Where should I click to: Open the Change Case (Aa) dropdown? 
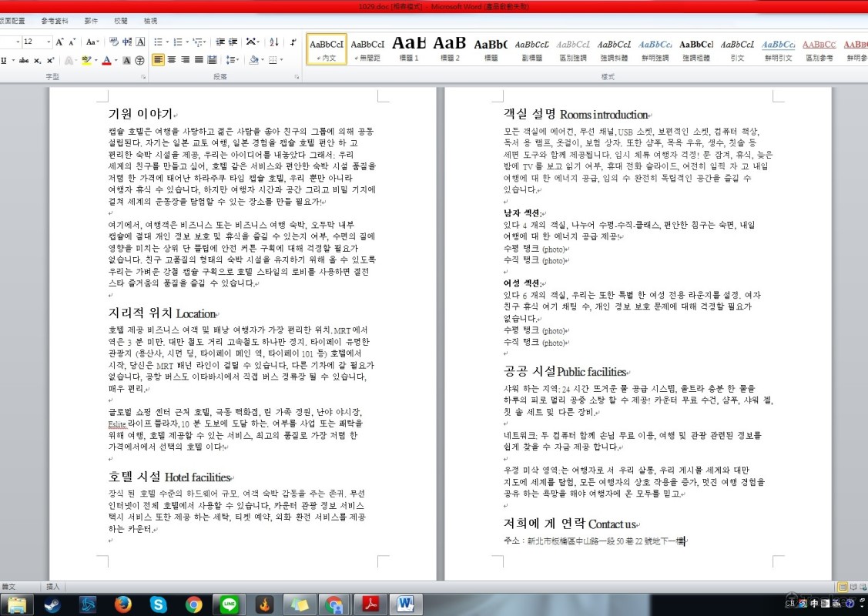(92, 42)
